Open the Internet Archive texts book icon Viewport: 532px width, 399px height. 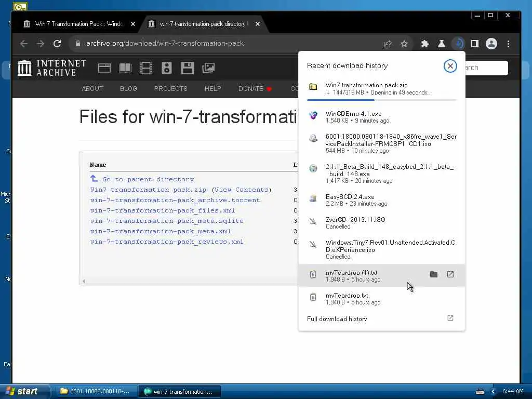coord(125,68)
